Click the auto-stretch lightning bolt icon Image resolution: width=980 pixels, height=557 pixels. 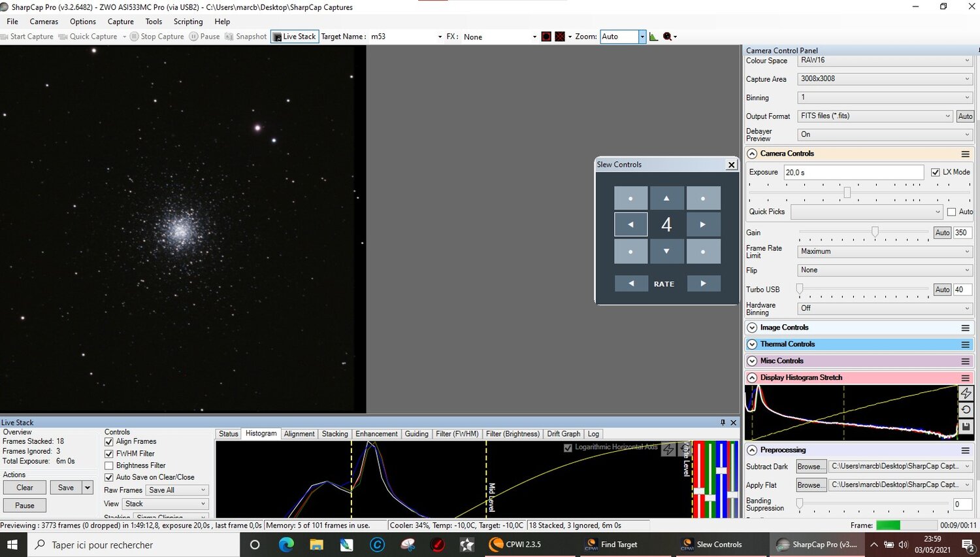pyautogui.click(x=966, y=393)
